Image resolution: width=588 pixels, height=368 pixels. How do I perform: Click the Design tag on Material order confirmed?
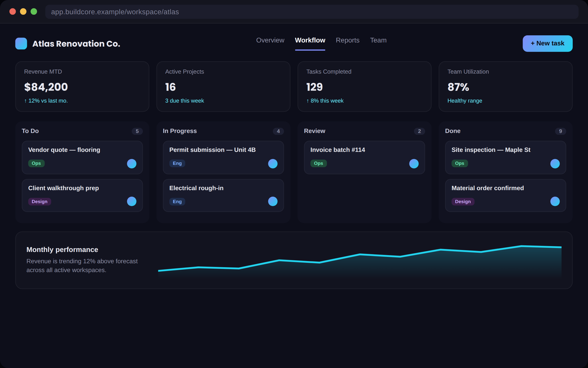(x=463, y=202)
